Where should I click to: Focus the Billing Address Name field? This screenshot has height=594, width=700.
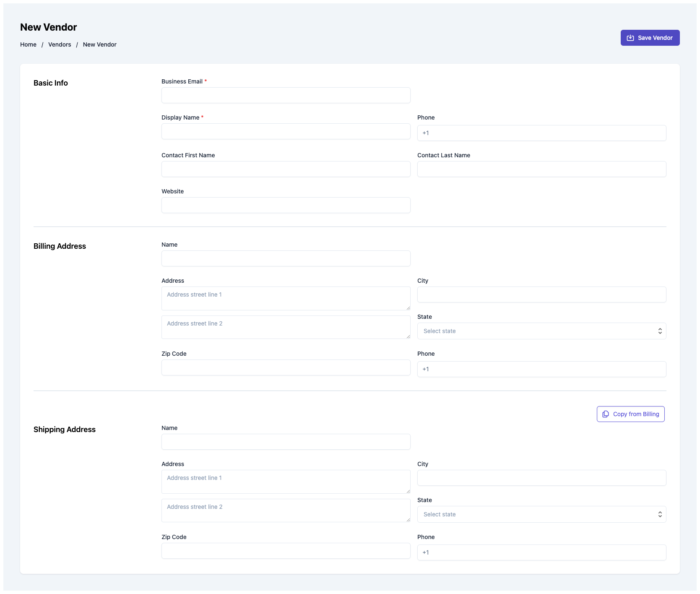286,258
